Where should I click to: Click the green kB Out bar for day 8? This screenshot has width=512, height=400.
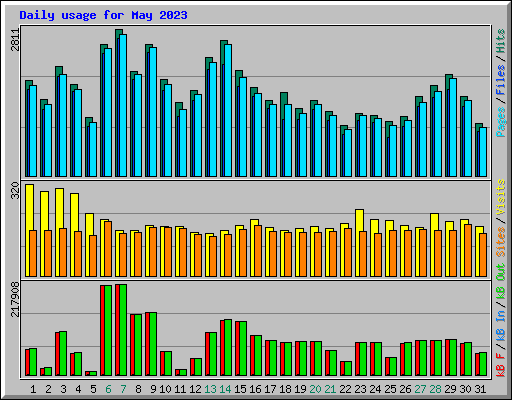[x=138, y=345]
